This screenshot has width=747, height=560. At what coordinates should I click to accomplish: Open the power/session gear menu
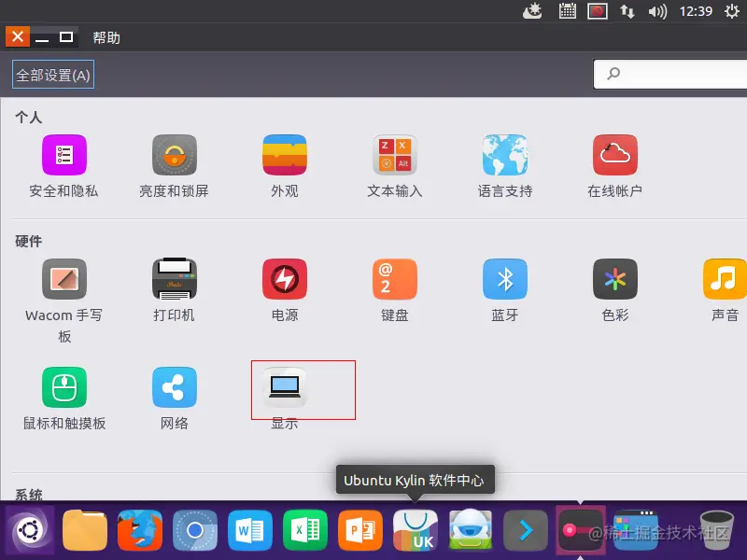732,10
